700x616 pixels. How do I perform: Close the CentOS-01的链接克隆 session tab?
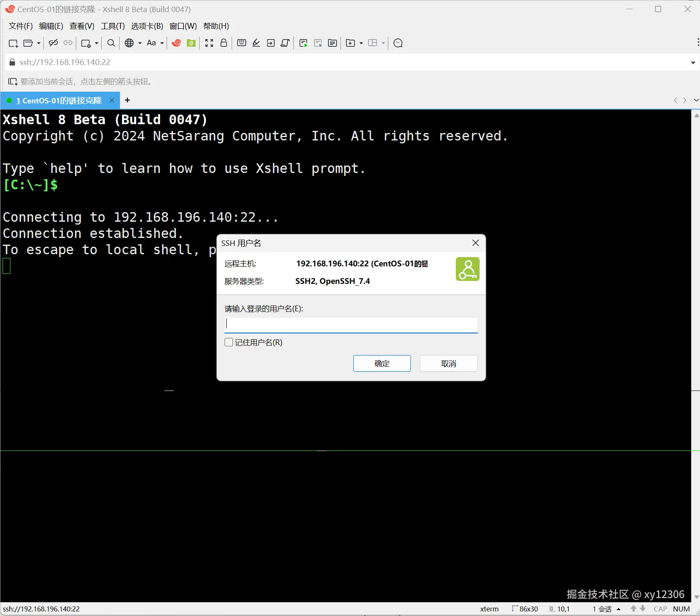[x=112, y=100]
